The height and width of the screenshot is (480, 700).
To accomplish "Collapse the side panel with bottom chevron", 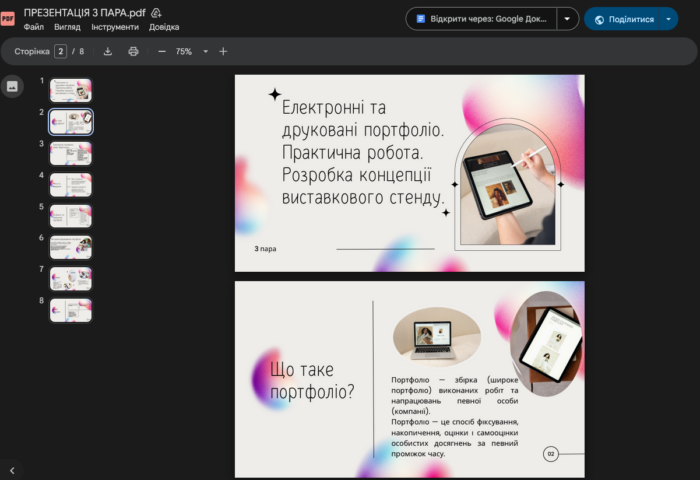I will point(12,469).
